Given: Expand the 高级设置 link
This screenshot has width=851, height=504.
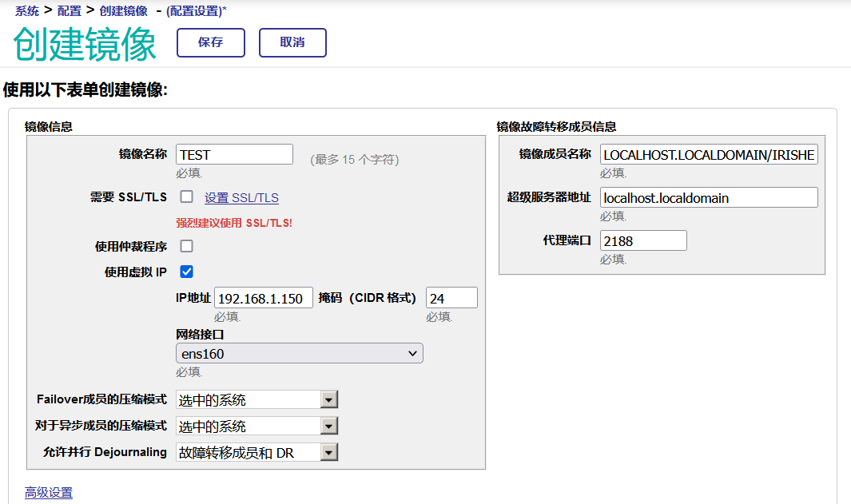Looking at the screenshot, I should (49, 493).
